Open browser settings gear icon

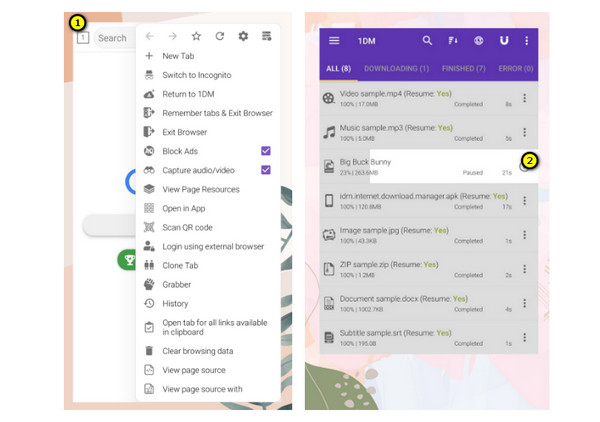pyautogui.click(x=243, y=36)
